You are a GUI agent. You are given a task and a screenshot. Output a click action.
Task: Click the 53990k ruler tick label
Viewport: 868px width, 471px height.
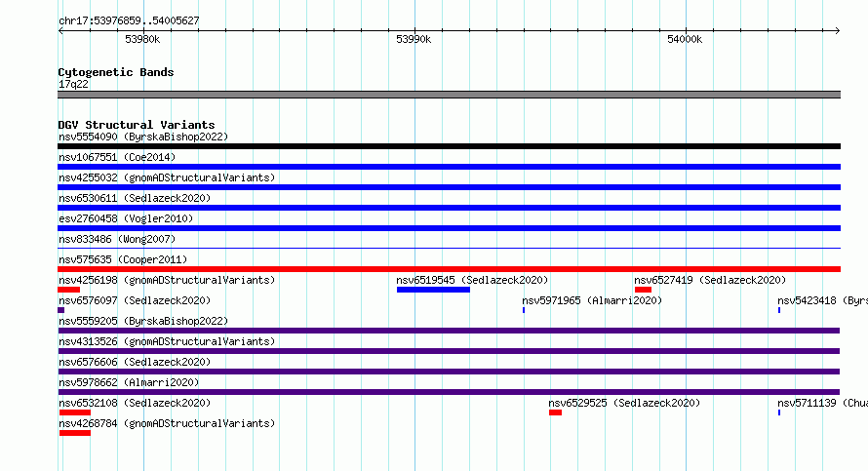pyautogui.click(x=414, y=39)
